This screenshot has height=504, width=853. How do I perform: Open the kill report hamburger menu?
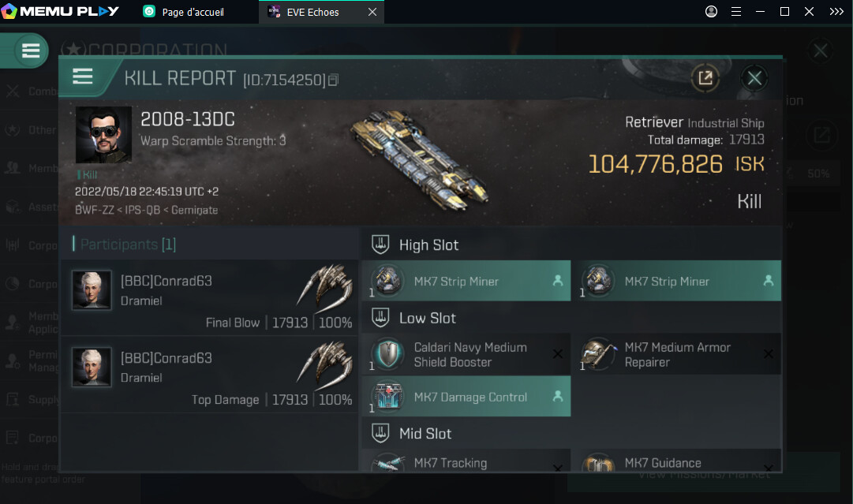[83, 77]
